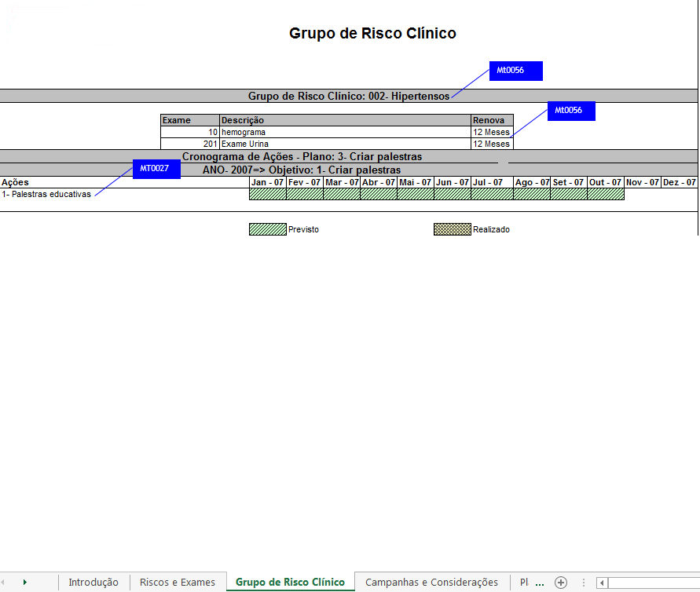Screen dimensions: 700x592
Task: Click the Realizado legend label
Action: click(x=492, y=229)
